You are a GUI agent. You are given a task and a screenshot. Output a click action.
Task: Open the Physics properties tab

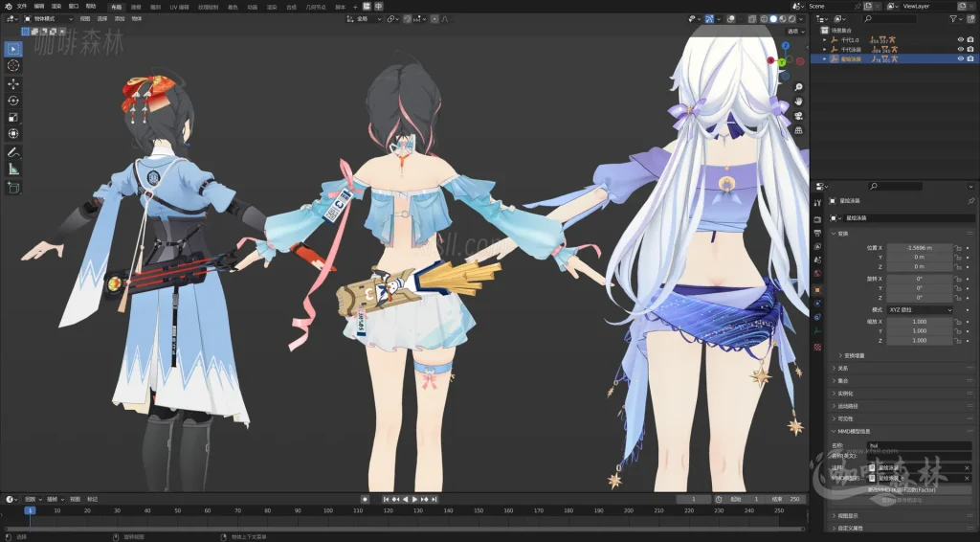click(x=817, y=304)
